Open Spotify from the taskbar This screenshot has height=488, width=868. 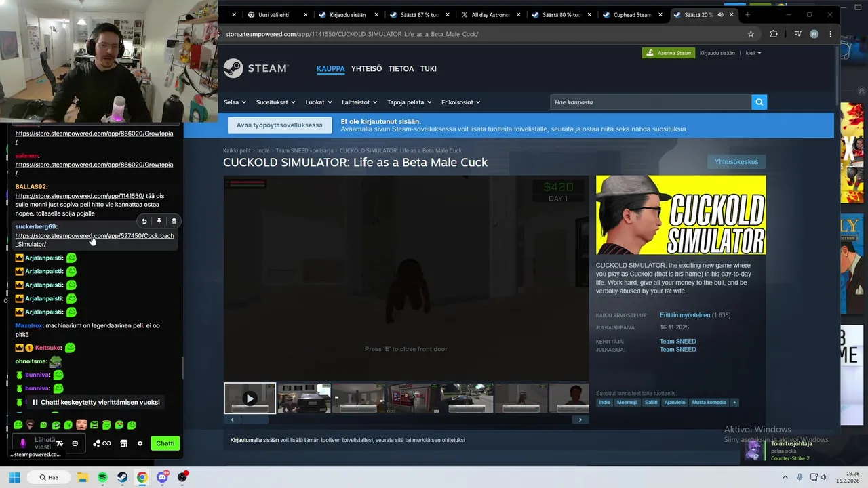pos(102,477)
